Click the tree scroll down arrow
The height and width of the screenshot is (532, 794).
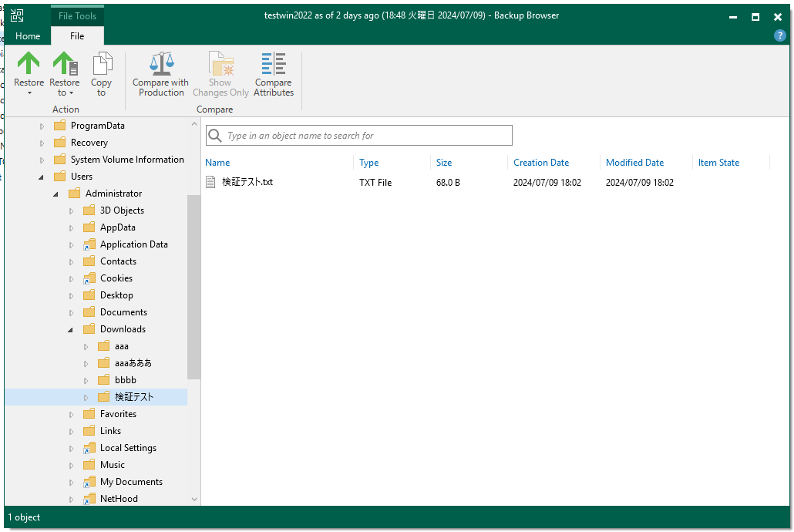(194, 499)
